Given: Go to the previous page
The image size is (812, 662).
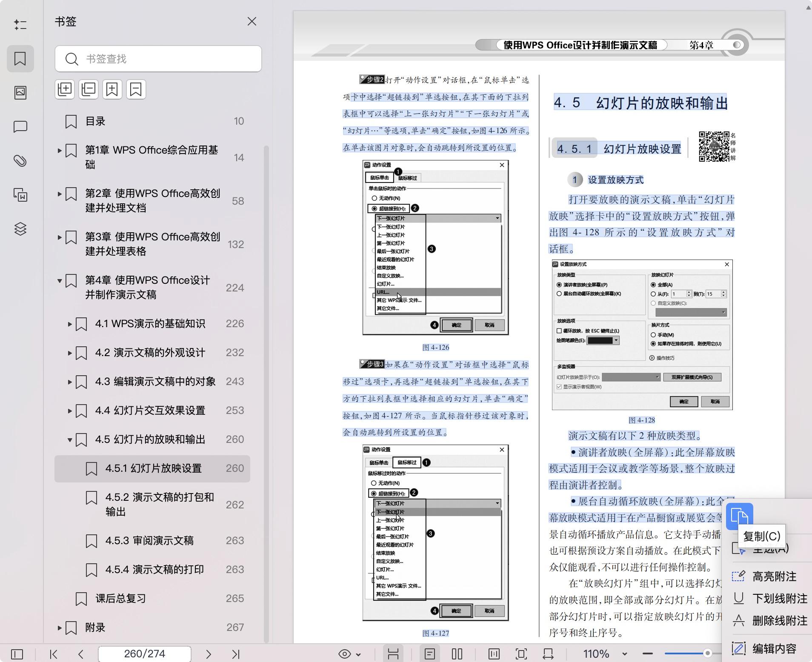Looking at the screenshot, I should point(81,654).
